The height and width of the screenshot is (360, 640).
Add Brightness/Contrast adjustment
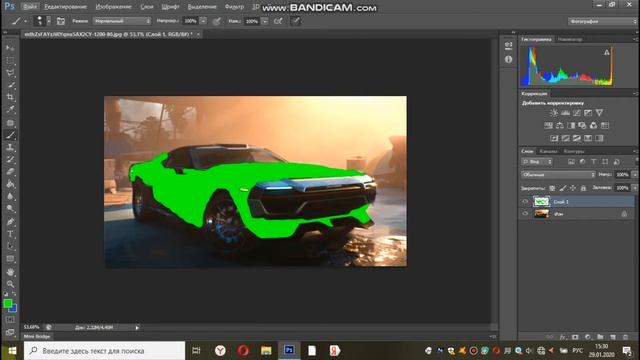554,113
